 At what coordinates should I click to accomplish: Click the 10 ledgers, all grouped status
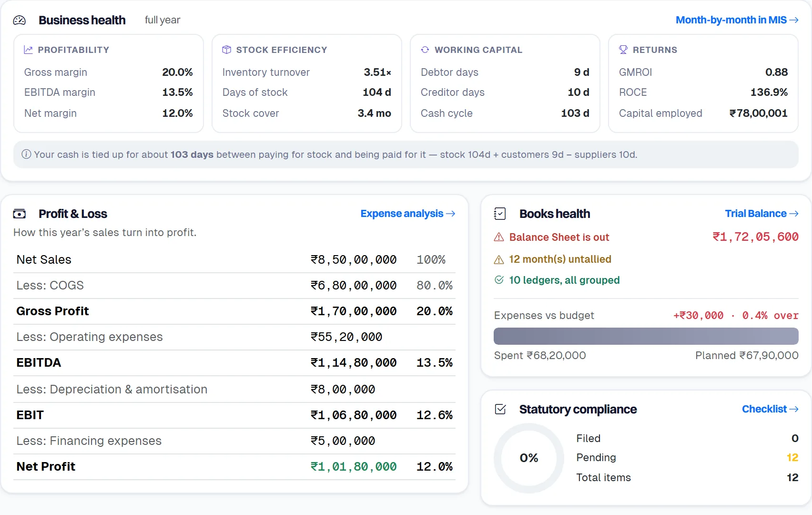pos(564,280)
